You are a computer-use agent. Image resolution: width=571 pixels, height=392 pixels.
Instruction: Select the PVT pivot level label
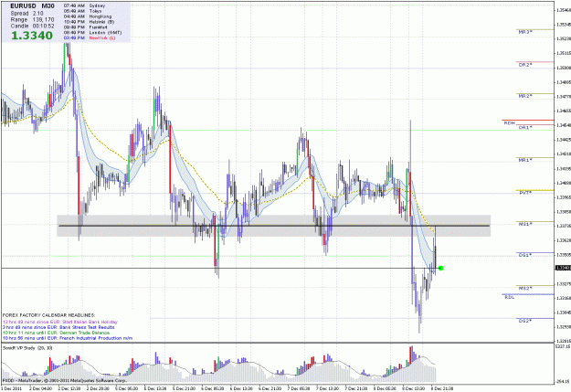[x=524, y=193]
